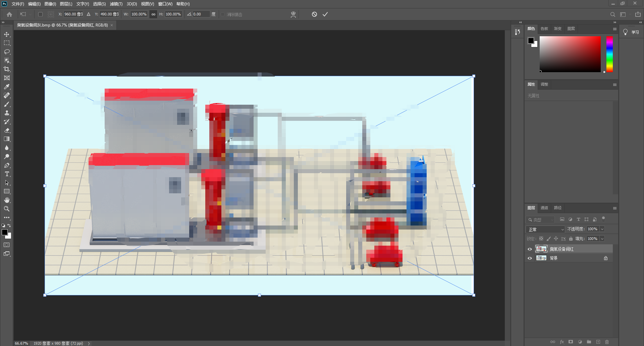Toggle reference point checkbox in options bar
Screen dimensions: 644x346
pyautogui.click(x=40, y=14)
